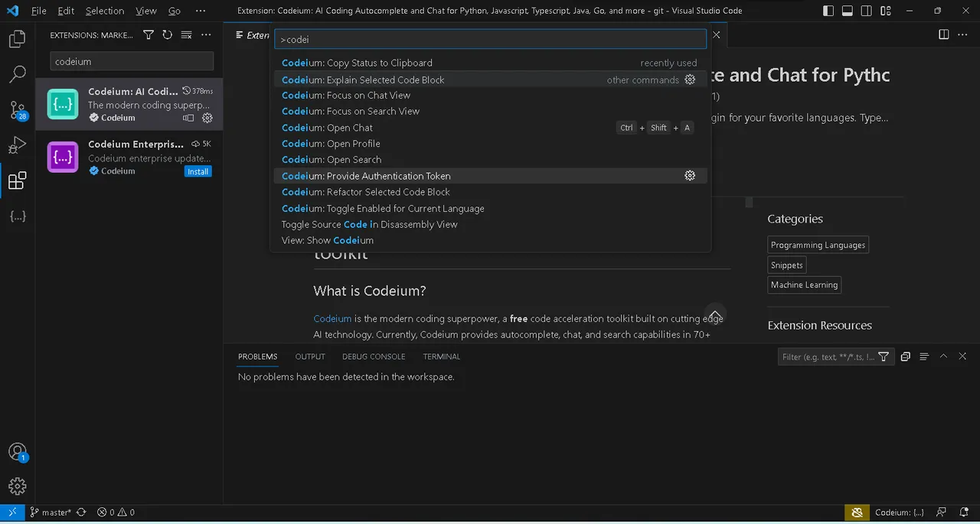The image size is (980, 524).
Task: Open remote window button in status bar
Action: click(11, 513)
